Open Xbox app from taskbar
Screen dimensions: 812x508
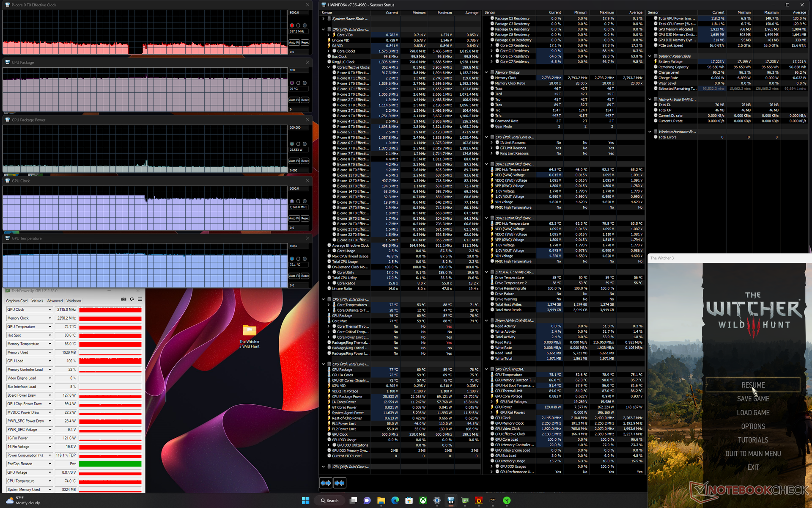pos(423,500)
